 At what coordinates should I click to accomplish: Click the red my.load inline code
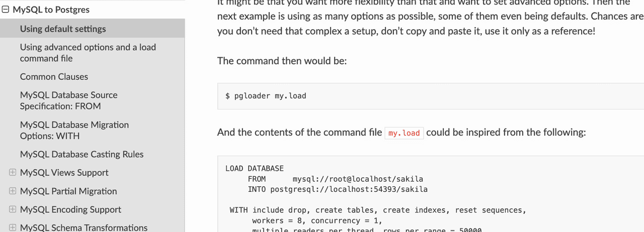(404, 133)
